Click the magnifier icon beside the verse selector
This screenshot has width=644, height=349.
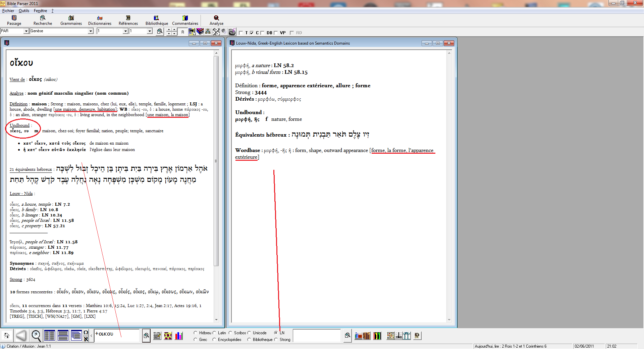click(x=160, y=32)
